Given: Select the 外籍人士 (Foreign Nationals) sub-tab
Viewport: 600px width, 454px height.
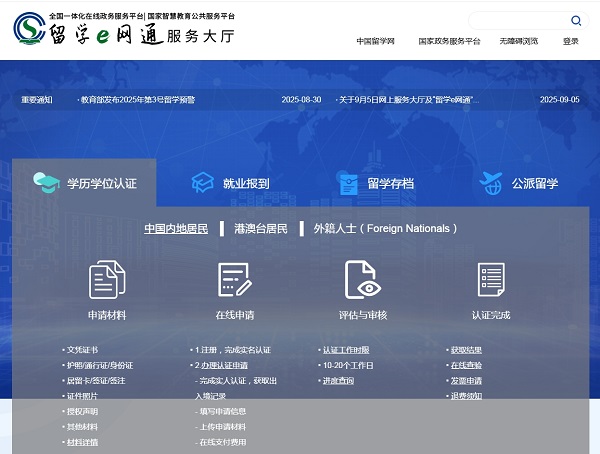Looking at the screenshot, I should point(385,229).
